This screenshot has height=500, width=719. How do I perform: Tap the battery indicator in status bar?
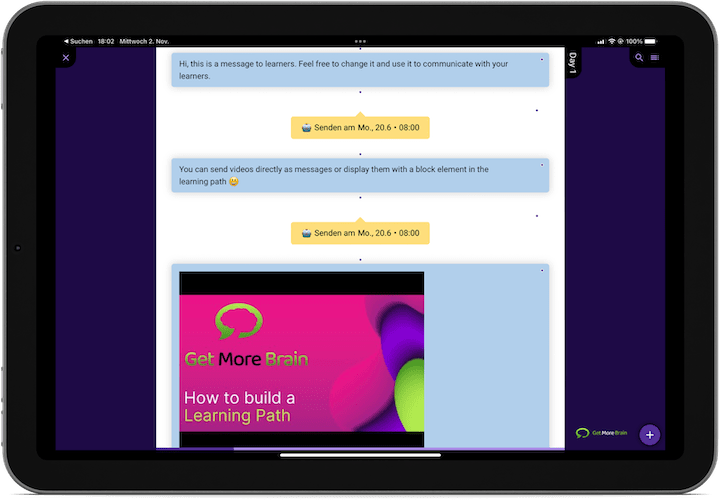(x=651, y=41)
